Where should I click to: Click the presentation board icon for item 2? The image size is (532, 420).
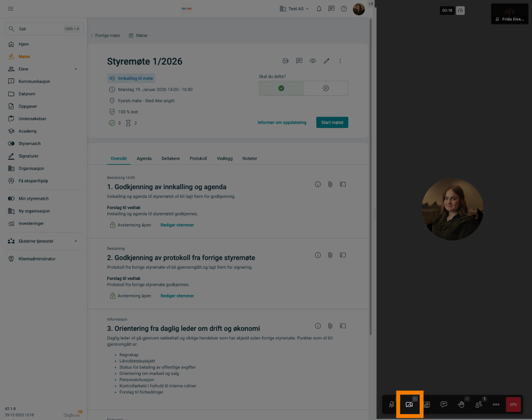342,255
